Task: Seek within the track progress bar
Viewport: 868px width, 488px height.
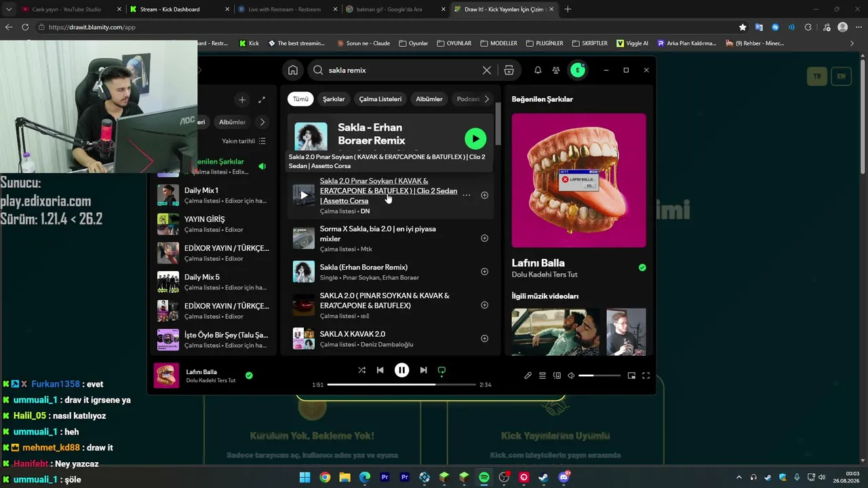Action: 401,384
